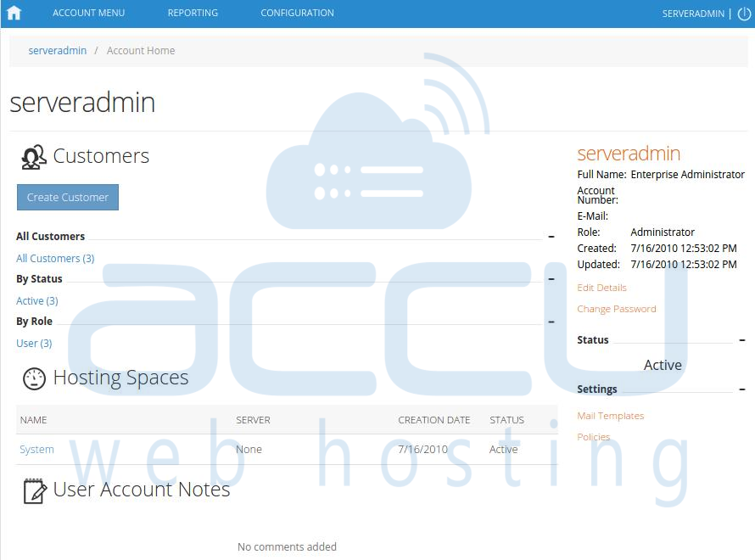This screenshot has height=560, width=755.
Task: Click the power logout icon
Action: 744,14
